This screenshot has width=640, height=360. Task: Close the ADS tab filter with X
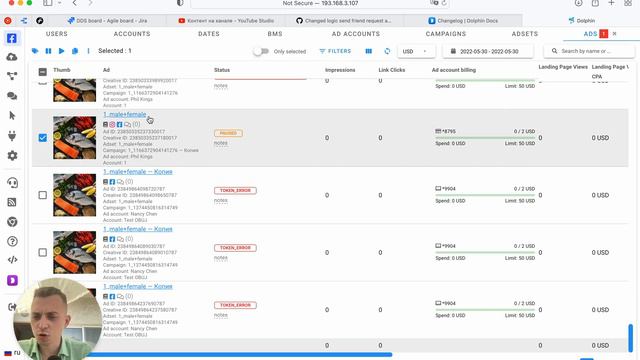[614, 33]
